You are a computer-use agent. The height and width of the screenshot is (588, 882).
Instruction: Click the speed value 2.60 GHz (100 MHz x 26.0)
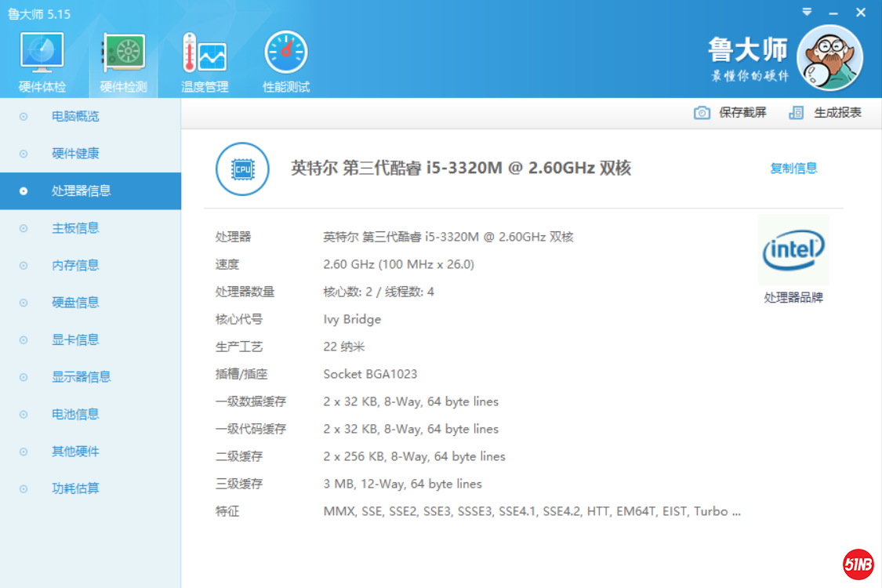[x=398, y=264]
